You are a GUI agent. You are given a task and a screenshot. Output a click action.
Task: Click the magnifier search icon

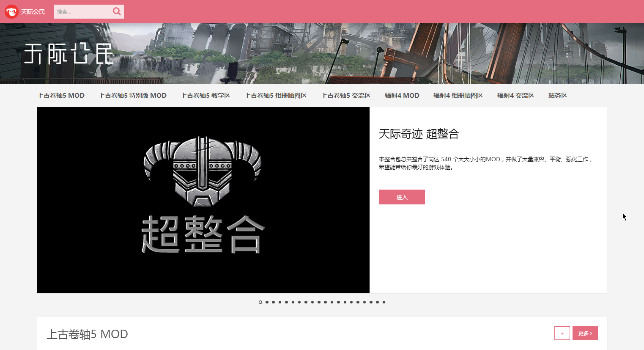tap(117, 11)
